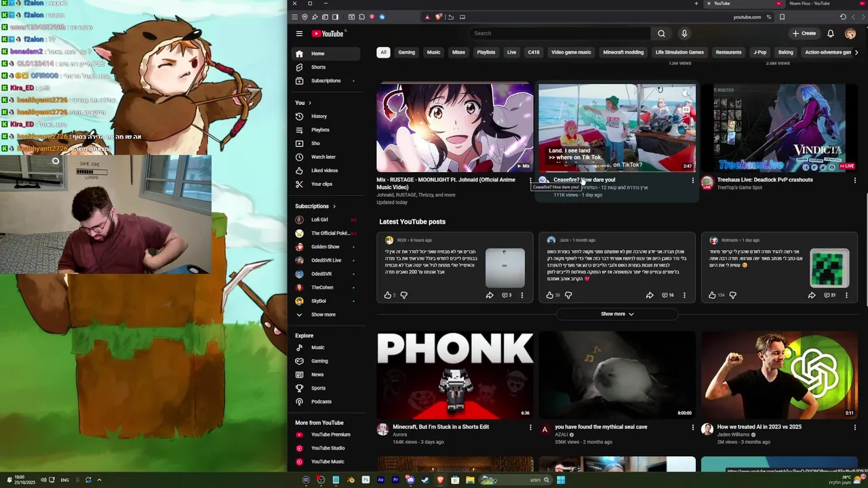Image resolution: width=868 pixels, height=488 pixels.
Task: Click the Create button
Action: coord(804,33)
